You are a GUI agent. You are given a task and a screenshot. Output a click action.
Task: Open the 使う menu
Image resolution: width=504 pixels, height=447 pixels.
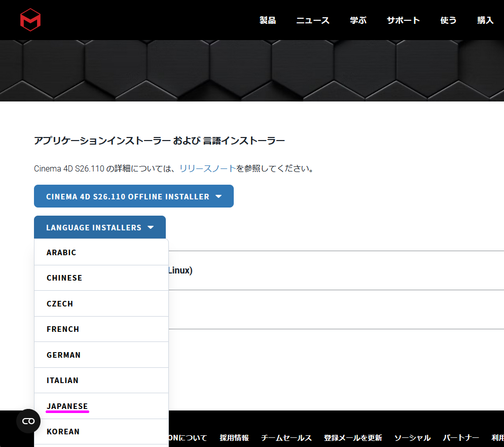[x=448, y=20]
